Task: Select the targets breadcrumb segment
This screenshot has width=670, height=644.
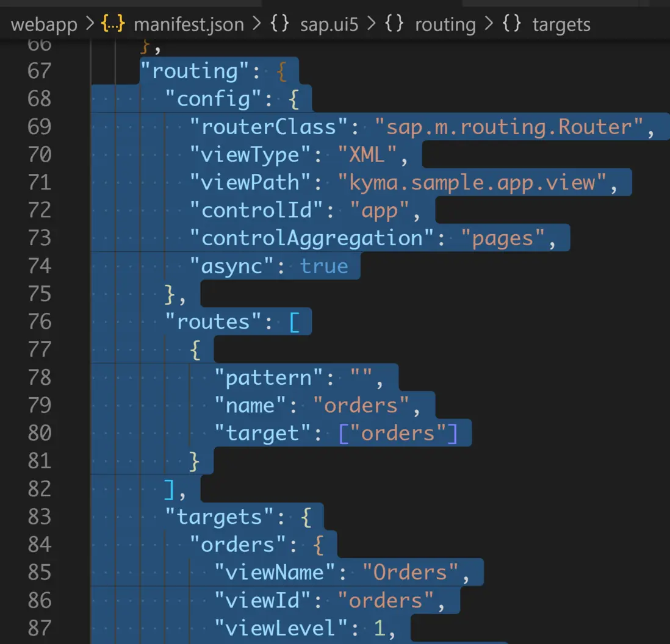Action: [561, 25]
